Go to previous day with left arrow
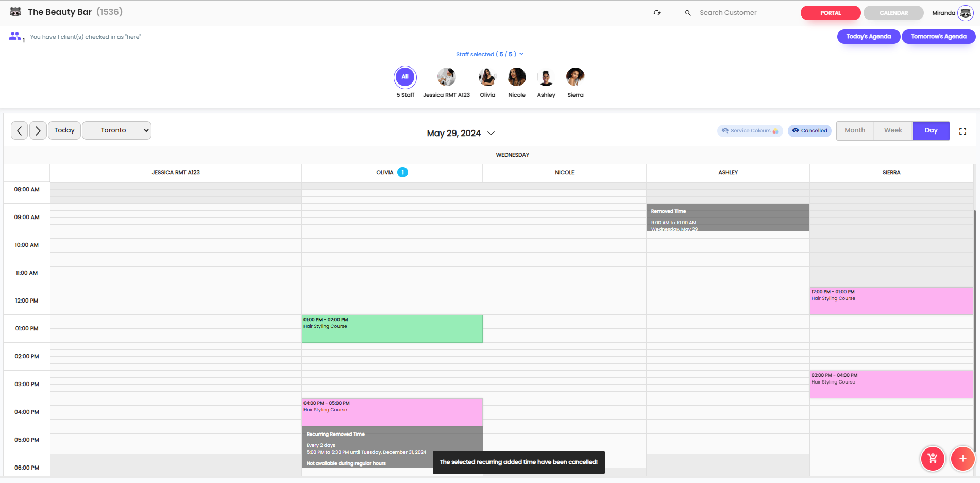 click(x=20, y=130)
